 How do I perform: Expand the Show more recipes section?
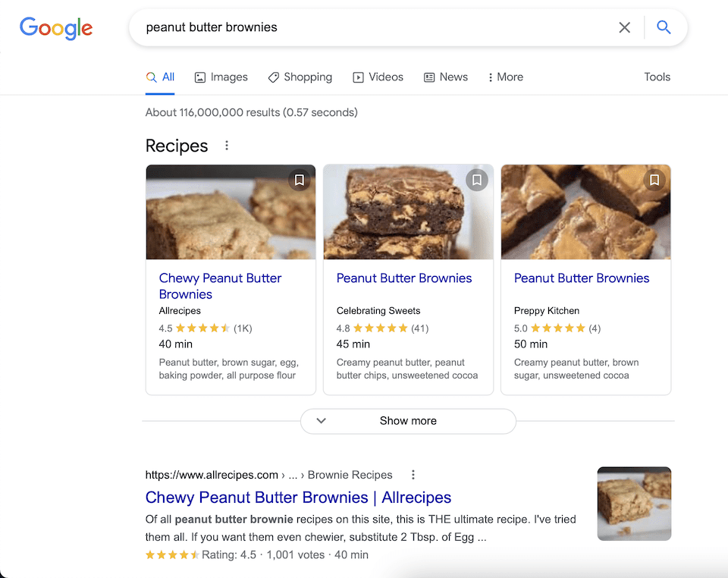click(407, 420)
